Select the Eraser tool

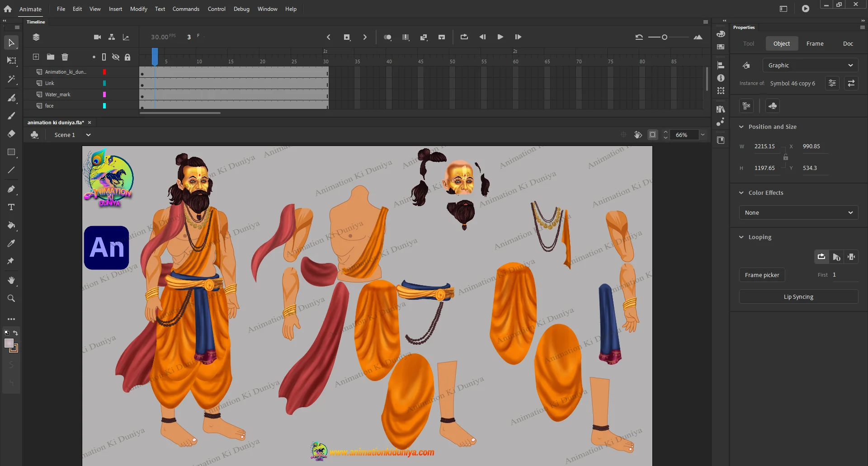point(12,134)
